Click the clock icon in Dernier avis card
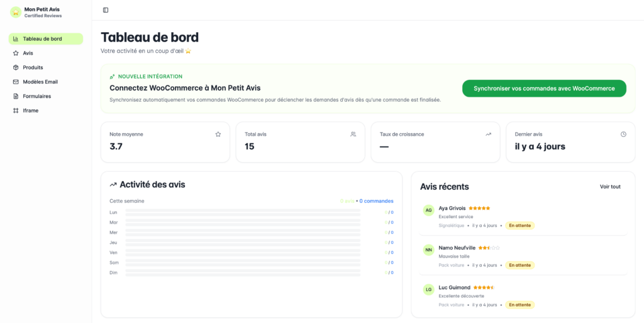The width and height of the screenshot is (644, 323). click(x=623, y=134)
